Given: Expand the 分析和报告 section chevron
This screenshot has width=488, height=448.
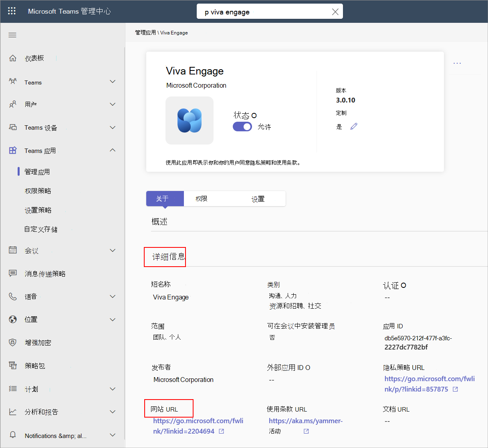Looking at the screenshot, I should pos(113,412).
